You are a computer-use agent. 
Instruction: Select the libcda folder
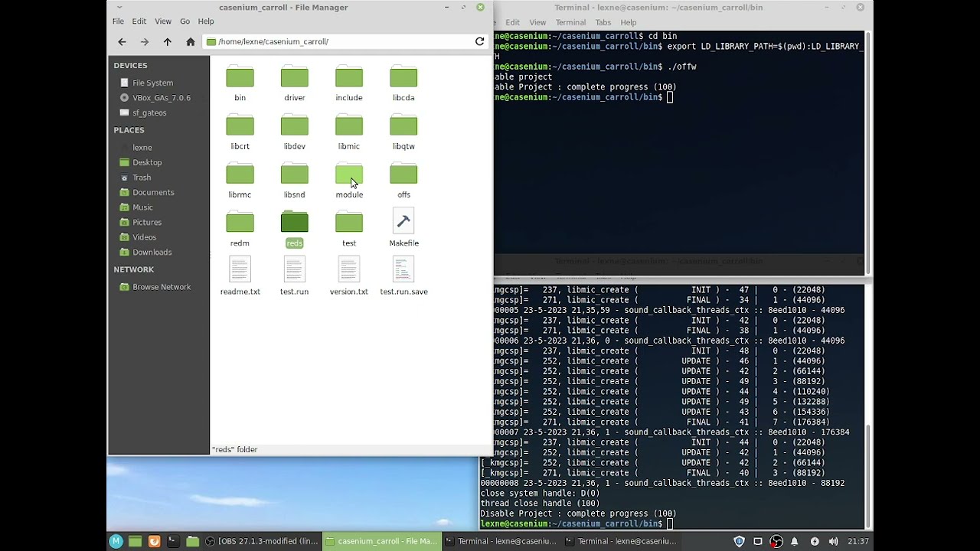(x=403, y=83)
